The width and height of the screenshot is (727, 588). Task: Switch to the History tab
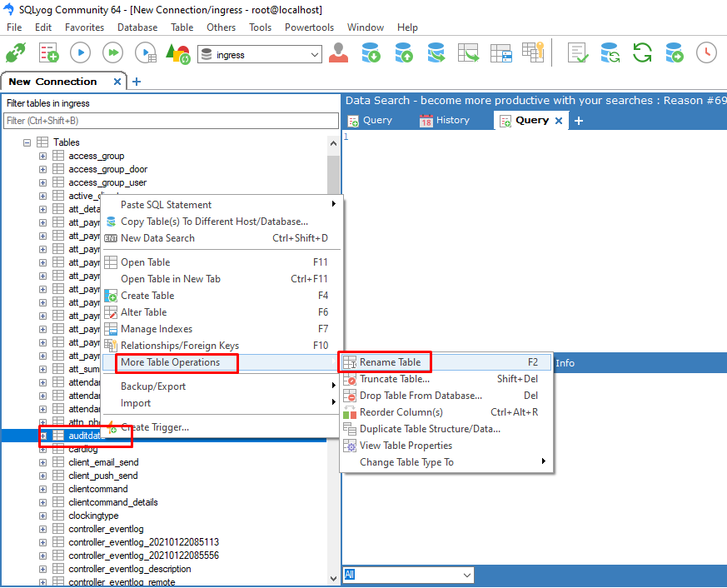pos(445,121)
